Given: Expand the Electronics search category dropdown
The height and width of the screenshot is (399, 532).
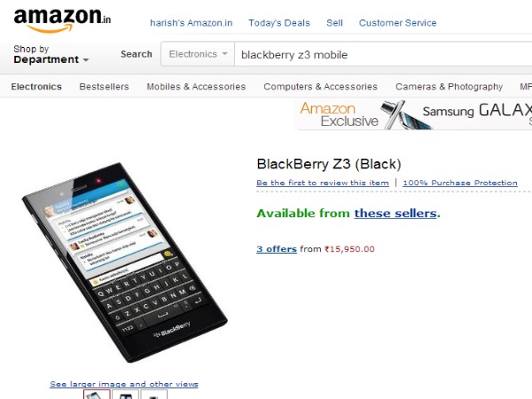Looking at the screenshot, I should 198,54.
